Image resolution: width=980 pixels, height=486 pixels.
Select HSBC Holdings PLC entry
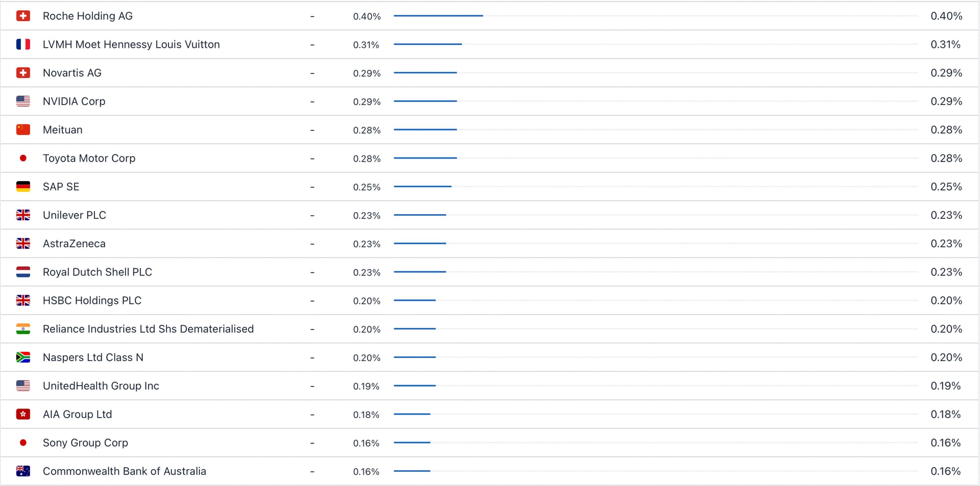(x=92, y=300)
